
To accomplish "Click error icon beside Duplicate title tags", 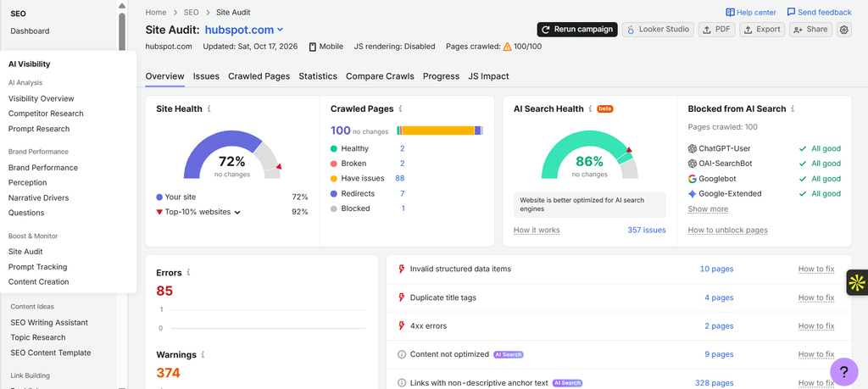I will 402,297.
